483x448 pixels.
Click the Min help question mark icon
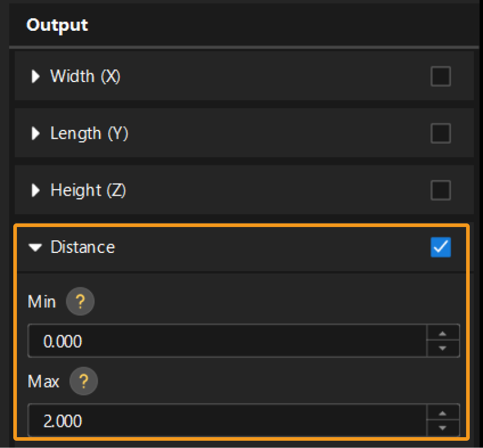(80, 301)
